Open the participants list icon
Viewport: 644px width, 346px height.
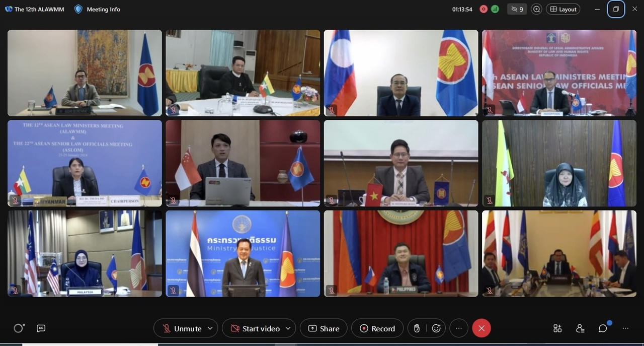[x=580, y=328]
